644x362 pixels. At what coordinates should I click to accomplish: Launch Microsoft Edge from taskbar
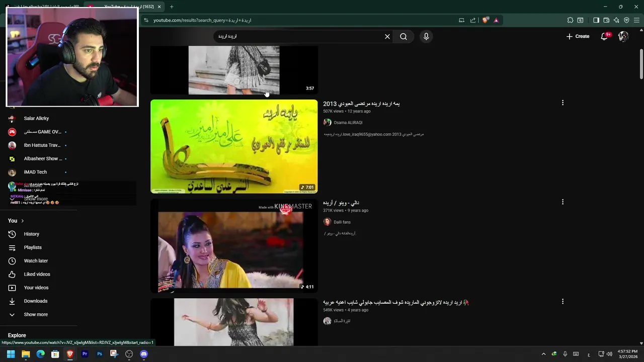[40, 354]
